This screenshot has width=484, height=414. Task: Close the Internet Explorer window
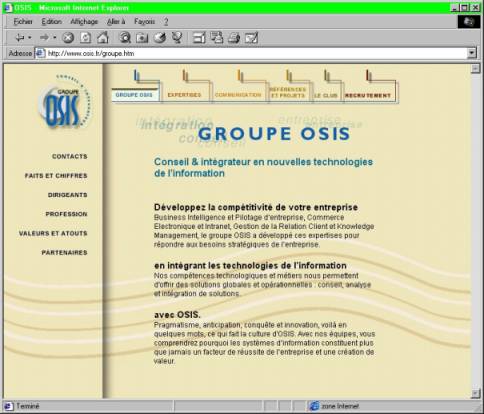click(475, 8)
